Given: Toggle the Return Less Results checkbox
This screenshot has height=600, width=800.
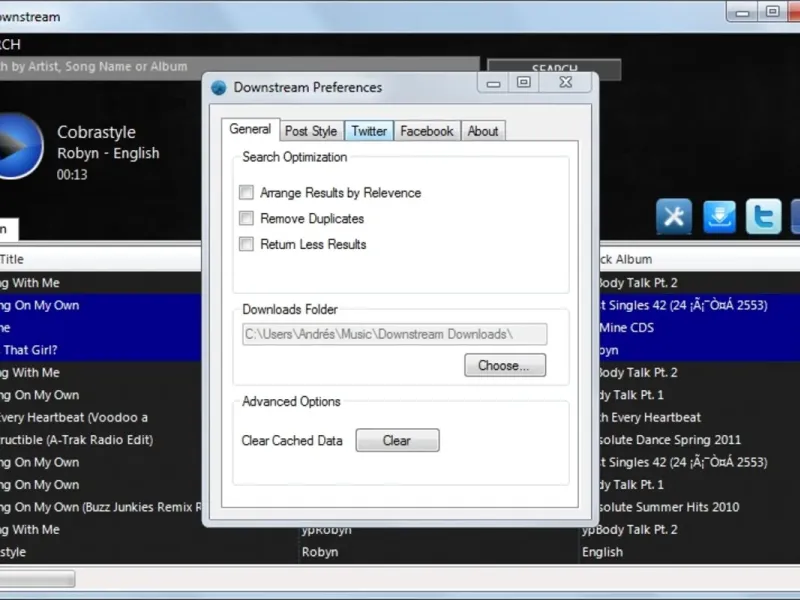Looking at the screenshot, I should [246, 244].
